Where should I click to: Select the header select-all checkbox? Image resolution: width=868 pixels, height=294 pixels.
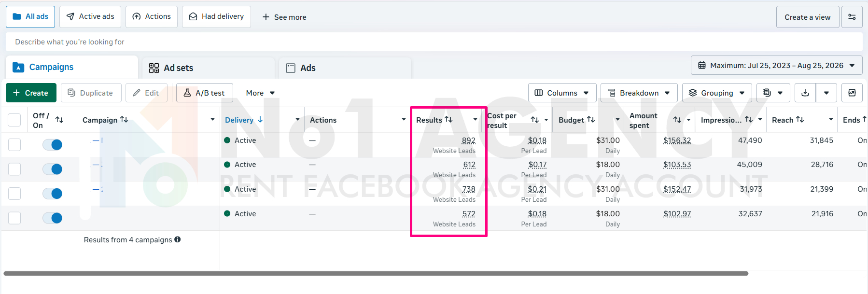[x=14, y=120]
